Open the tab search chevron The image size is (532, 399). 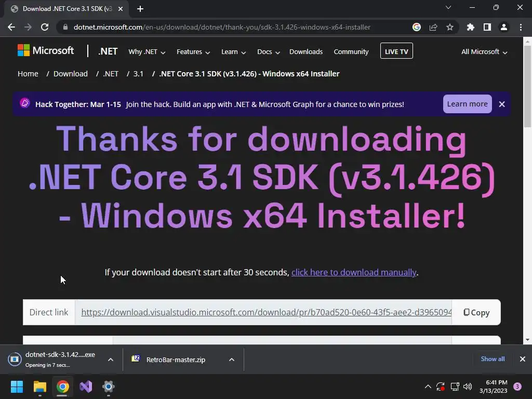pyautogui.click(x=448, y=7)
